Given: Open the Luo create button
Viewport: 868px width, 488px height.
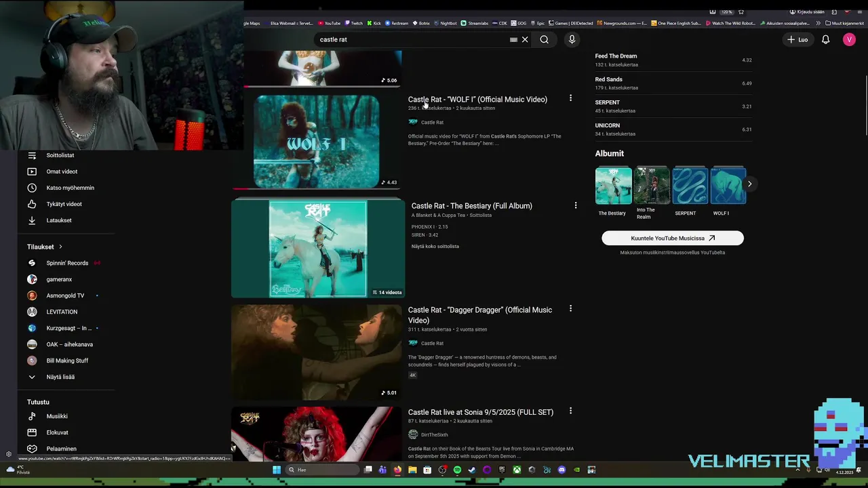Looking at the screenshot, I should pos(797,39).
